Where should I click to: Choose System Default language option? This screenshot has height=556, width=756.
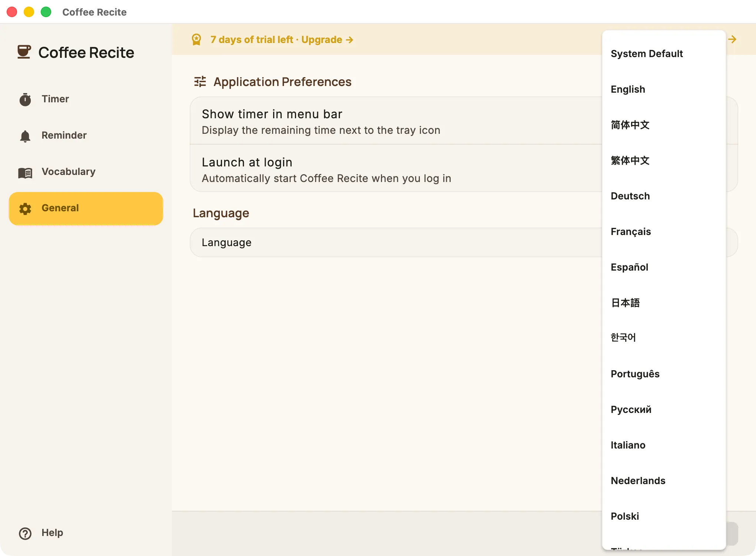click(664, 54)
